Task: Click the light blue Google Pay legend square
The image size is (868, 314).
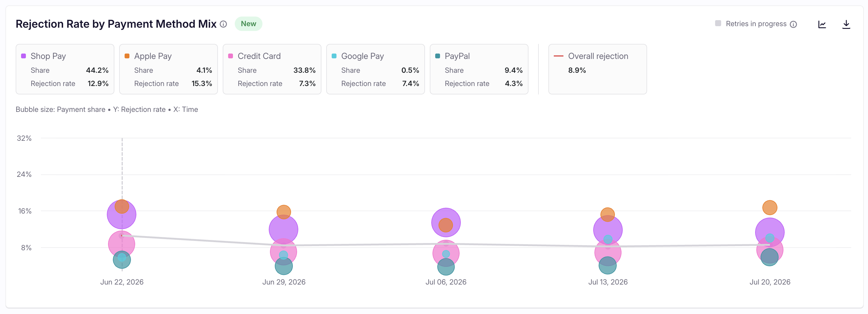Action: click(x=334, y=56)
